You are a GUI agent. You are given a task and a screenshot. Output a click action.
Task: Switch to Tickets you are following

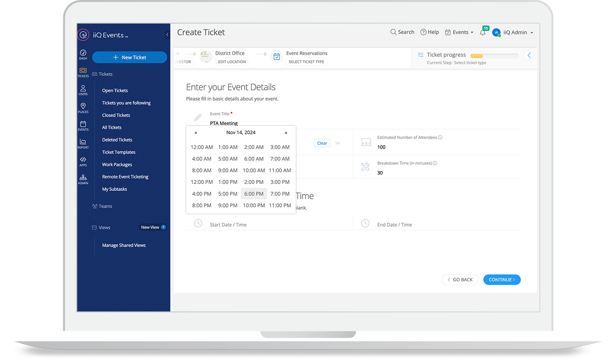(126, 103)
